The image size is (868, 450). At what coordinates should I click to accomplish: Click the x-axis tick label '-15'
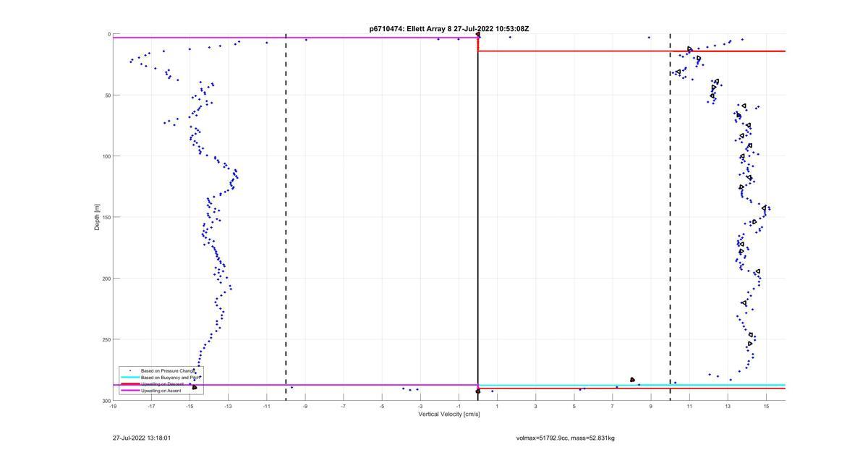[x=190, y=406]
